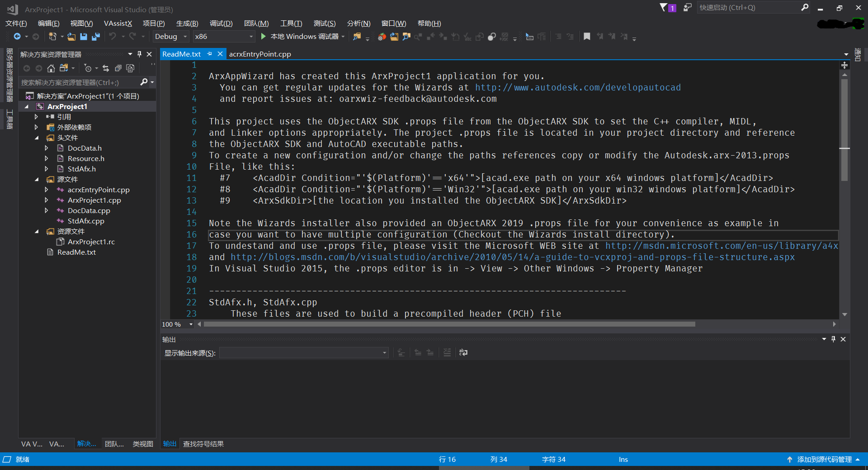Image resolution: width=868 pixels, height=470 pixels.
Task: Click the Quick Launch magnifier icon
Action: (x=805, y=7)
